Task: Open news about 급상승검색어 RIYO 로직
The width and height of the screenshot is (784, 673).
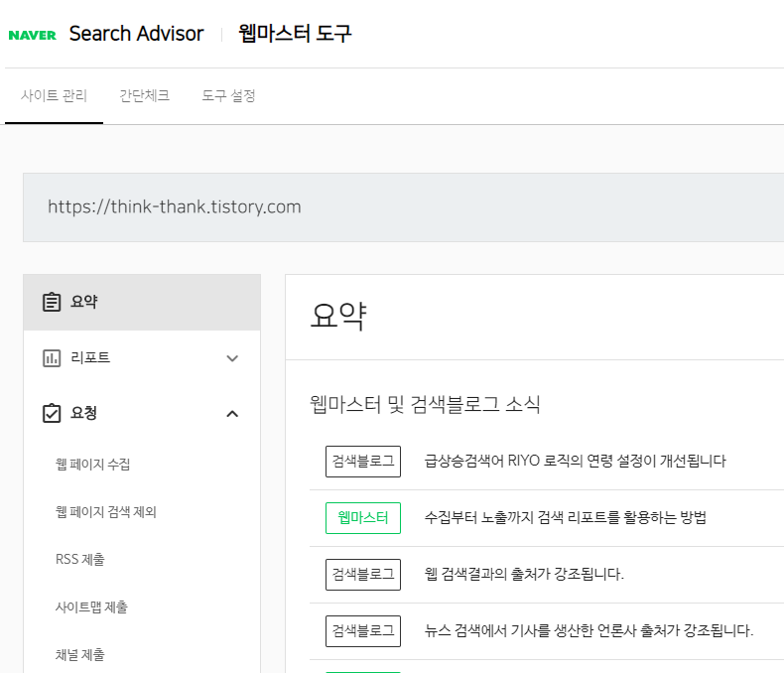Action: (575, 461)
